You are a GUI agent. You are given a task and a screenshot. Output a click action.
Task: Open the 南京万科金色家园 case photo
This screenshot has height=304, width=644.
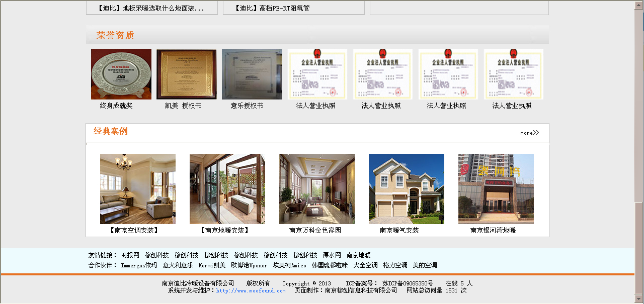(x=316, y=189)
